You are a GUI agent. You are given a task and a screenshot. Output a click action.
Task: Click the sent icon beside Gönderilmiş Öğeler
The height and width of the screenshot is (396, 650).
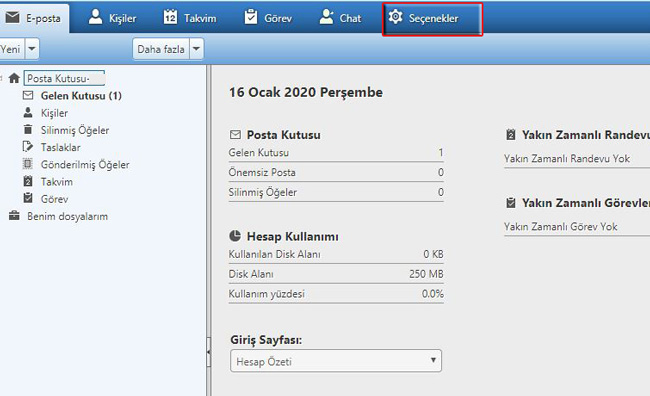click(x=27, y=164)
